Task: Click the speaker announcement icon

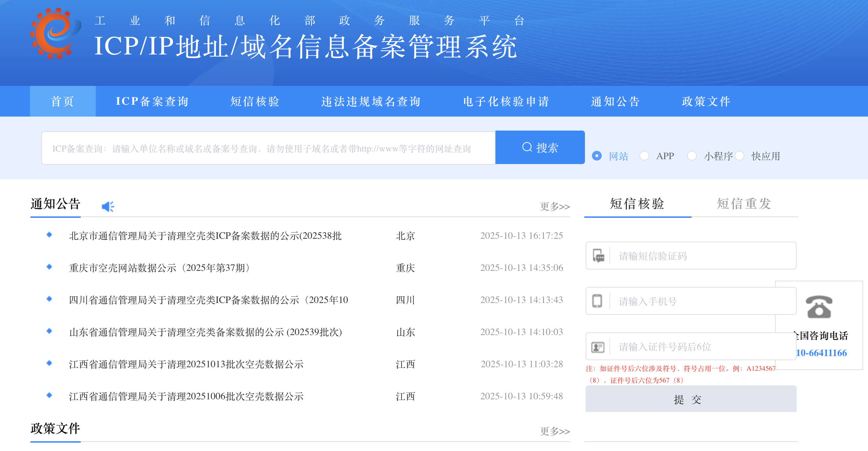Action: click(x=108, y=207)
